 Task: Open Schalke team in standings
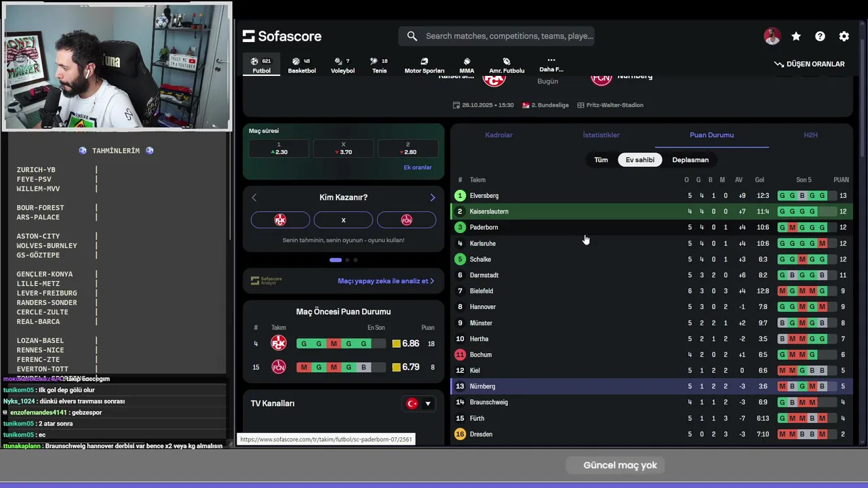[x=480, y=260]
